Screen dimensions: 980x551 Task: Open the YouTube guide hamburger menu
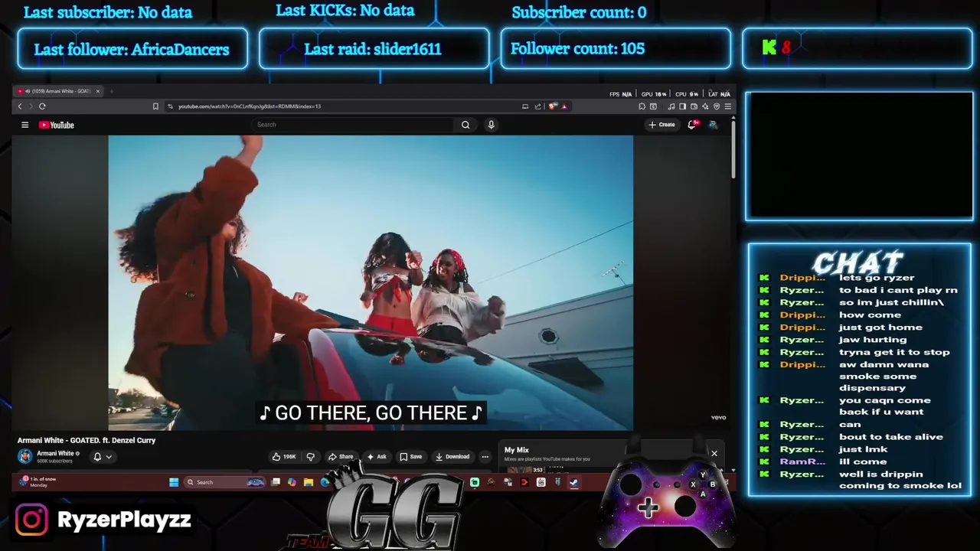pos(24,125)
